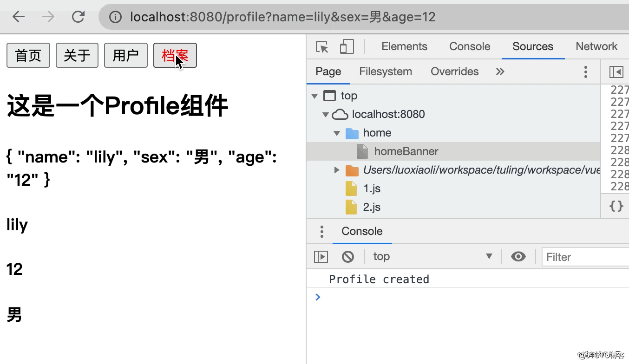The image size is (629, 364).
Task: Click the browser back arrow
Action: (19, 17)
